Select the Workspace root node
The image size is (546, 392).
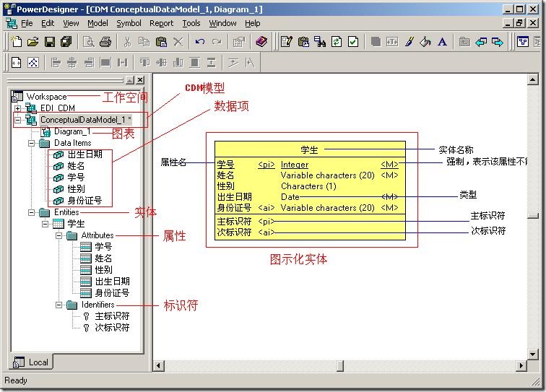click(x=46, y=97)
